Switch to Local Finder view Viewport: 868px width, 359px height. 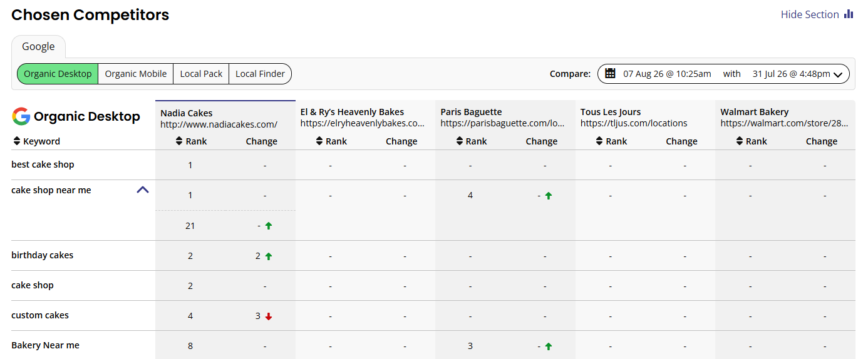tap(260, 74)
